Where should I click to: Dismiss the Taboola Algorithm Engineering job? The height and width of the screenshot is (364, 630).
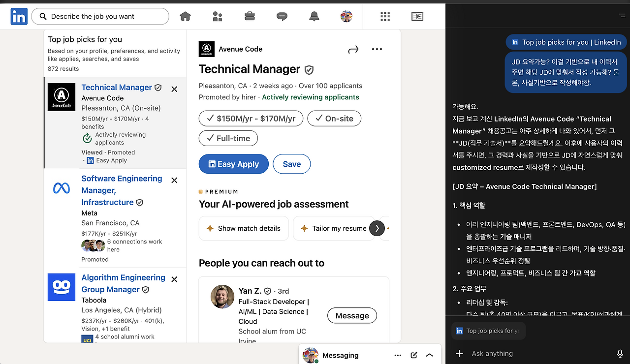(x=174, y=279)
